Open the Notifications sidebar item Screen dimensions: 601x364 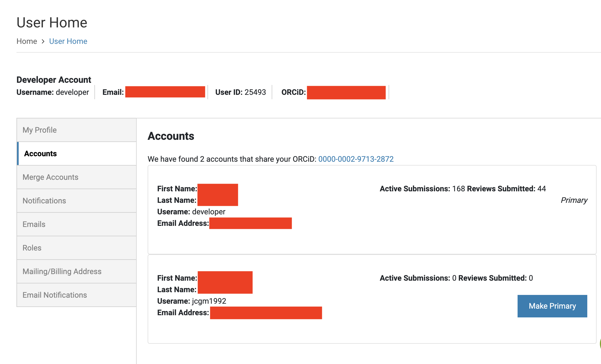click(x=44, y=201)
